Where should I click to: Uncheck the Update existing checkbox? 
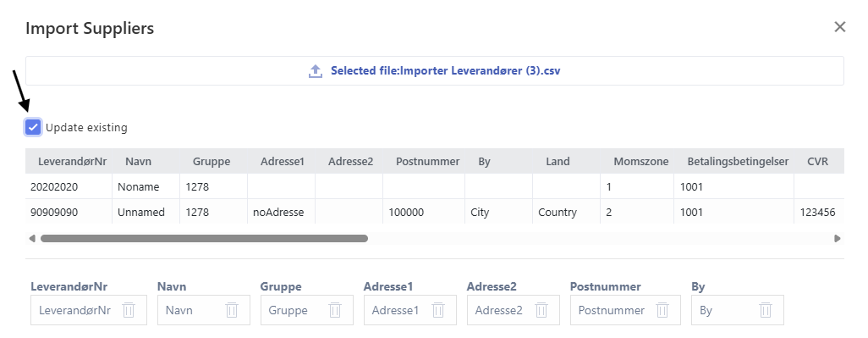pyautogui.click(x=33, y=127)
